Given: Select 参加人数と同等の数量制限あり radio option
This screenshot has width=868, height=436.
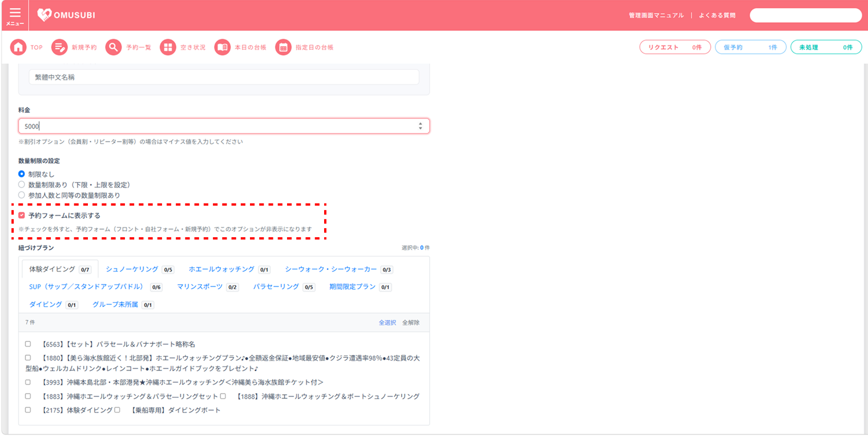Looking at the screenshot, I should 22,195.
